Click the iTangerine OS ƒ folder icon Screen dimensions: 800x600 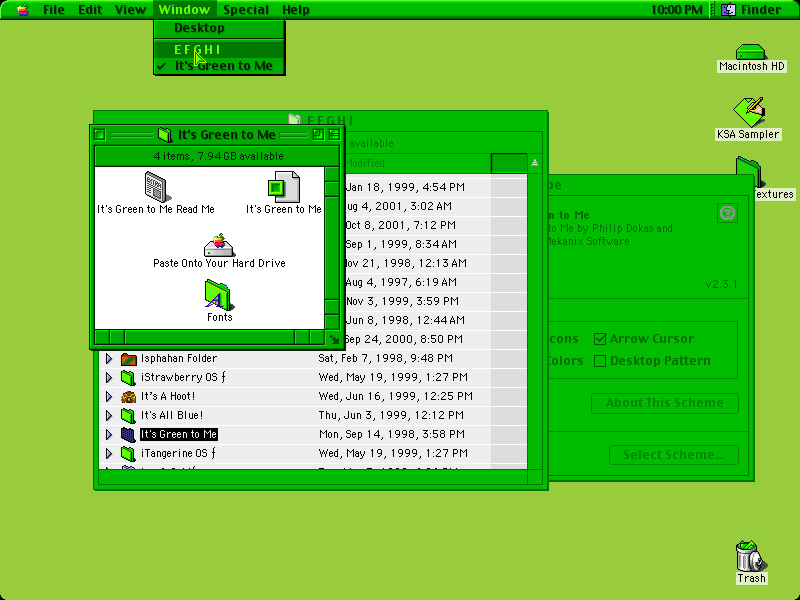pos(129,453)
